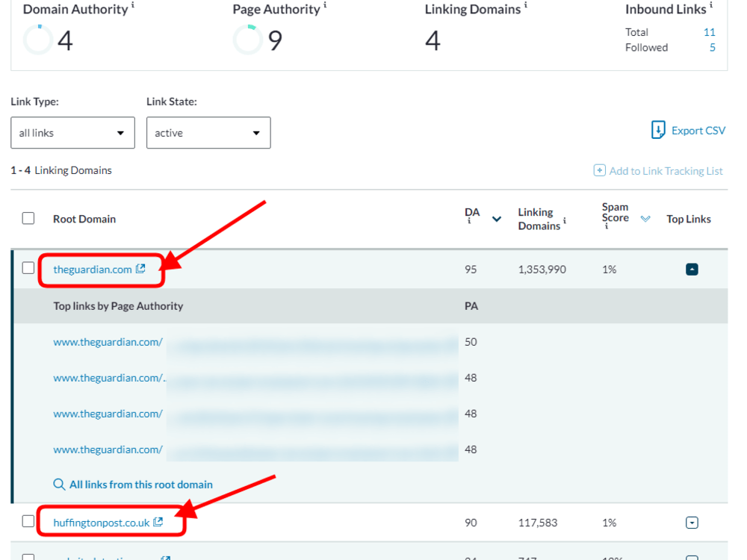
Task: Open the www.theguardian.com link with PA 50
Action: 108,342
